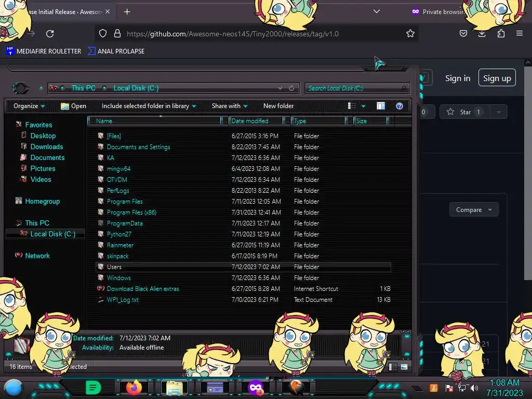Select Network in the navigation pane
This screenshot has height=399, width=532.
tap(37, 256)
